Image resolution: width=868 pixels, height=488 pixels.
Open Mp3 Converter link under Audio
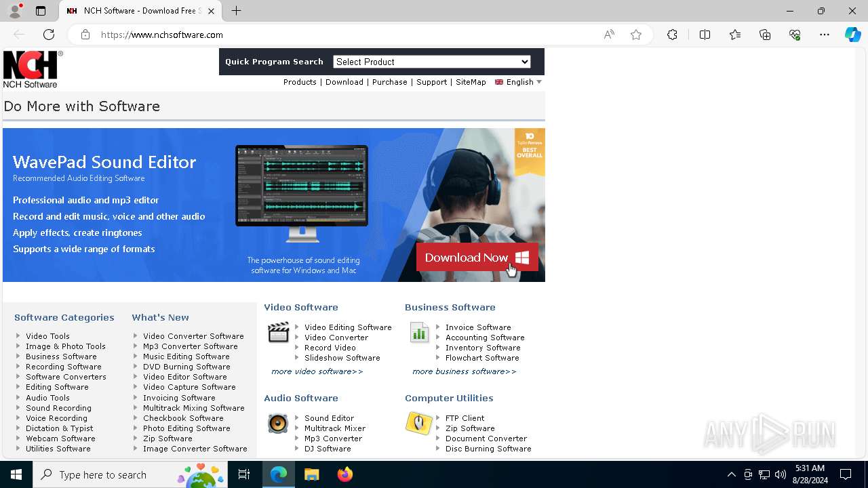333,439
